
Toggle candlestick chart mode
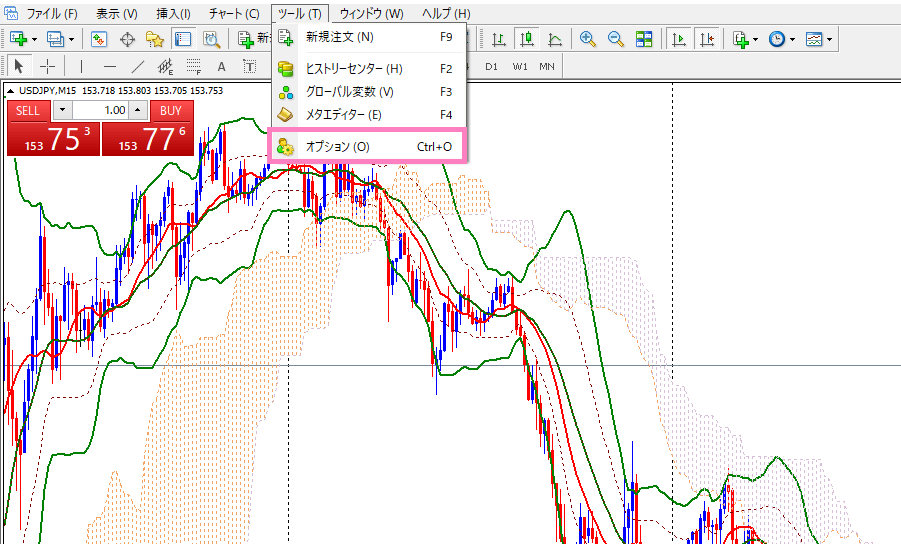click(x=526, y=39)
